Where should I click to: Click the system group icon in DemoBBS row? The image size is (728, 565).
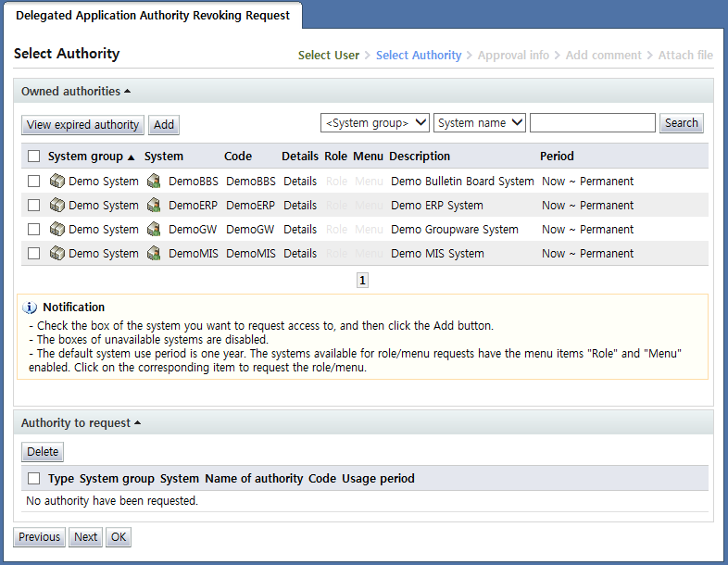pos(57,182)
